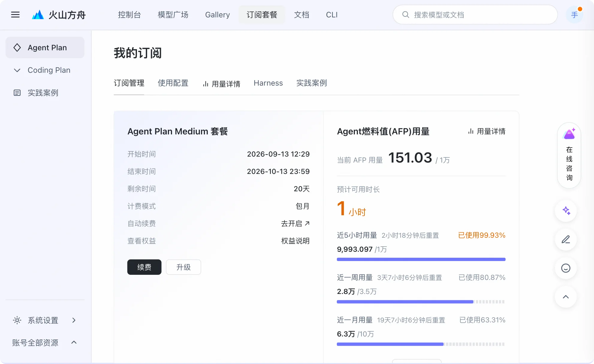
Task: Open 控制台 in top navigation
Action: [x=129, y=15]
